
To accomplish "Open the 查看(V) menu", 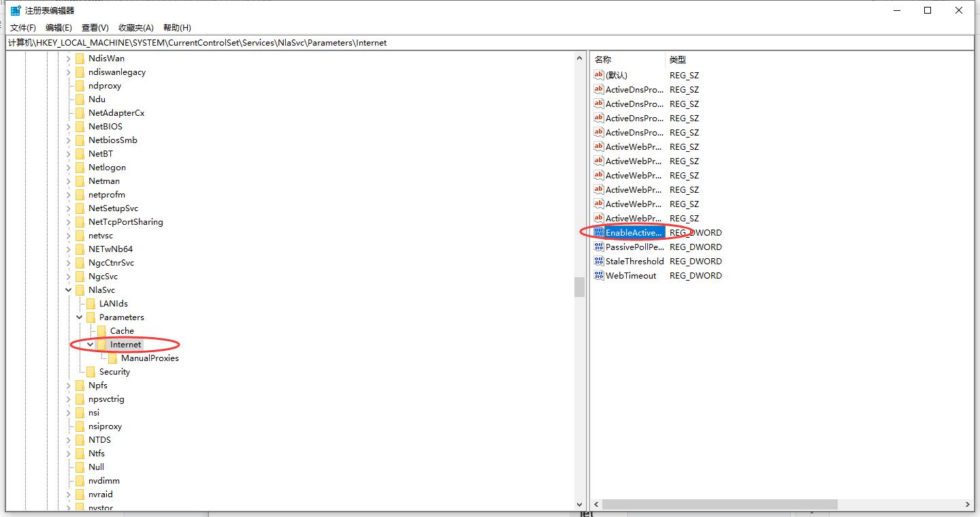I will [x=95, y=28].
